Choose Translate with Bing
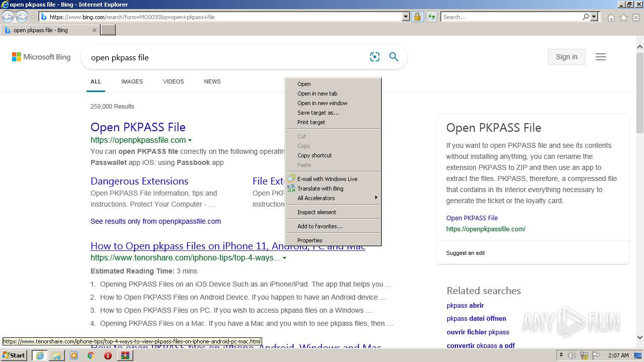The width and height of the screenshot is (644, 362). click(333, 189)
